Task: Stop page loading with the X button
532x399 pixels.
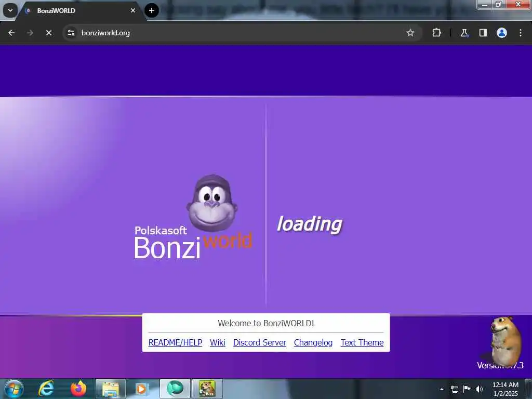Action: click(48, 33)
